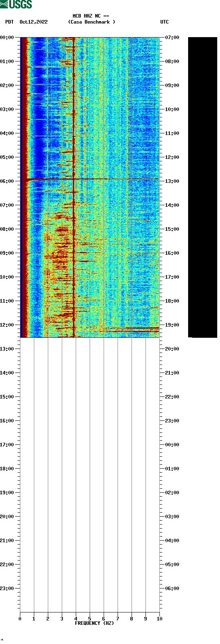Click the 12:00 PDT time label
The width and height of the screenshot is (220, 644).
coord(7,325)
